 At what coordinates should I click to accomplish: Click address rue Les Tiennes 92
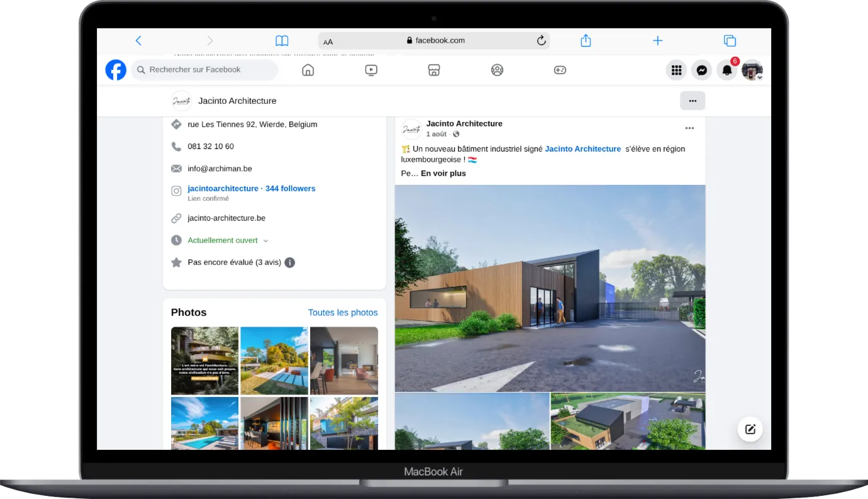click(x=252, y=125)
